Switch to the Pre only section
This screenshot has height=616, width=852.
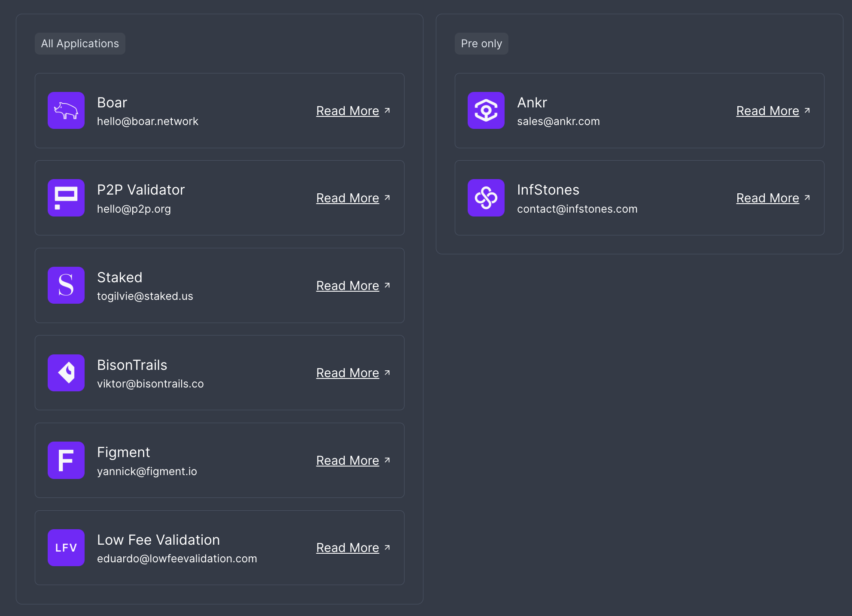tap(481, 43)
